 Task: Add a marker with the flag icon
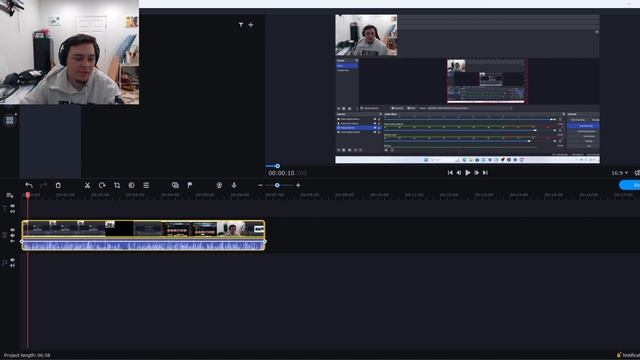(x=190, y=185)
